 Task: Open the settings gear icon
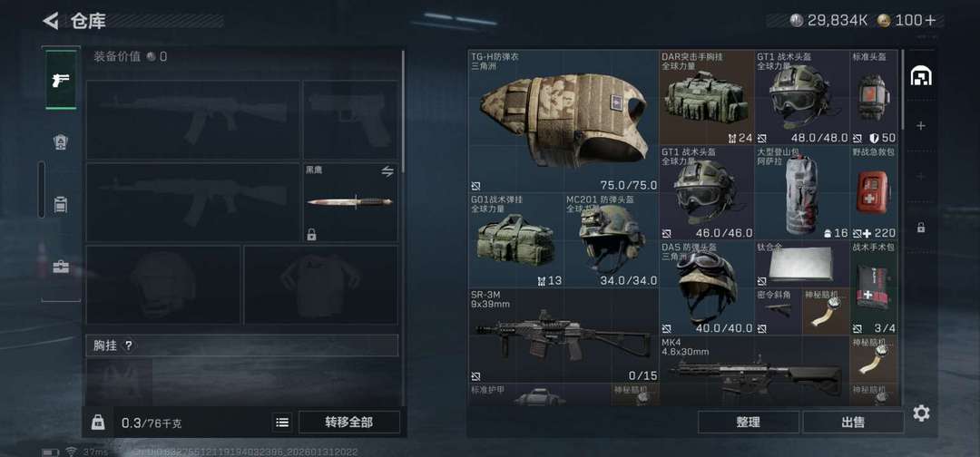click(x=921, y=413)
